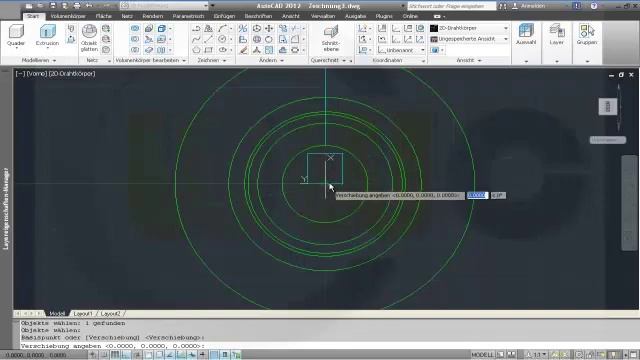Toggle Grid Display in status bar
This screenshot has height=360, width=640.
click(115, 355)
